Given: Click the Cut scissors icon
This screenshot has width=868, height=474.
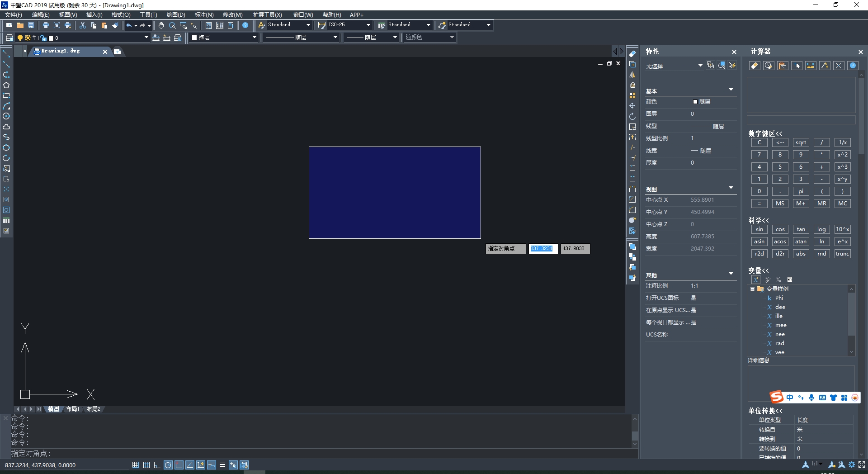Looking at the screenshot, I should [83, 25].
